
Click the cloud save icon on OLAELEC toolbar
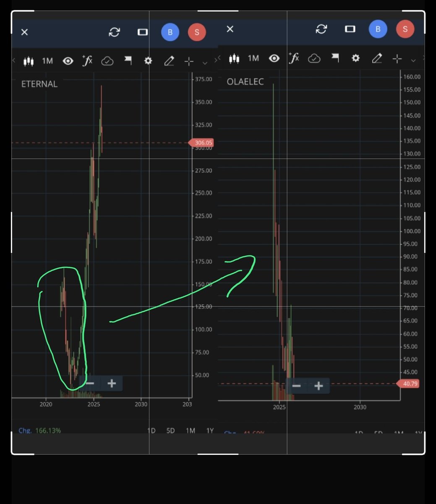(x=314, y=58)
